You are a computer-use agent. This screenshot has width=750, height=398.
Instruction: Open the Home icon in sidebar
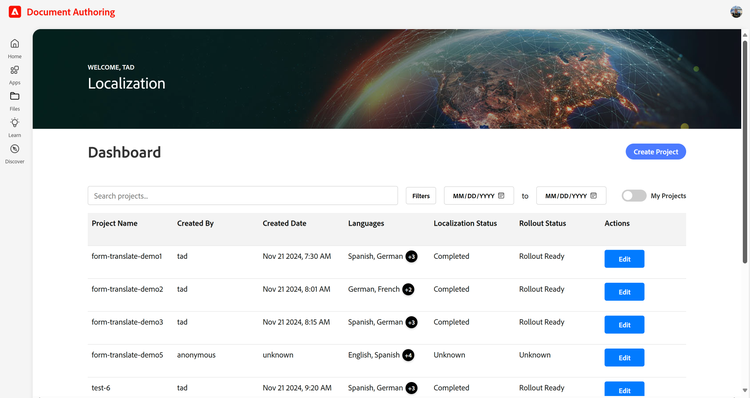(x=15, y=44)
